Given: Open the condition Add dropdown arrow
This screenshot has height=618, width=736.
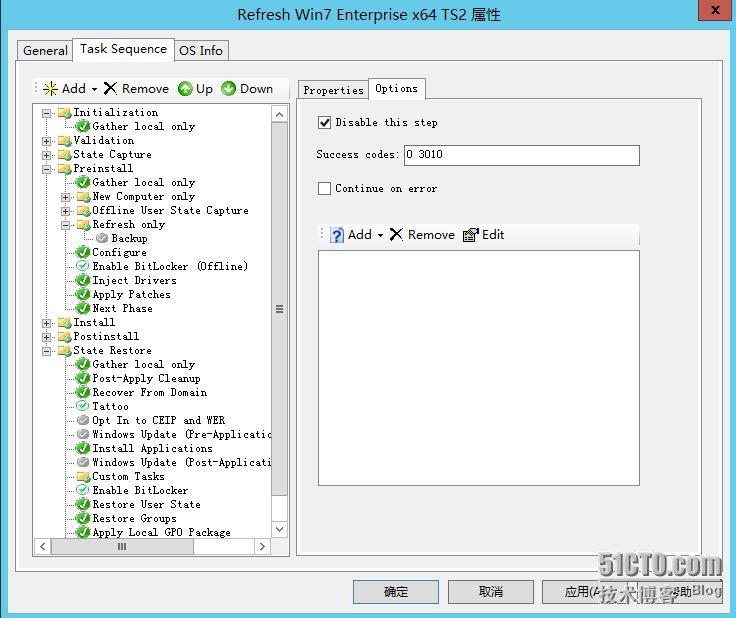Looking at the screenshot, I should click(x=380, y=235).
